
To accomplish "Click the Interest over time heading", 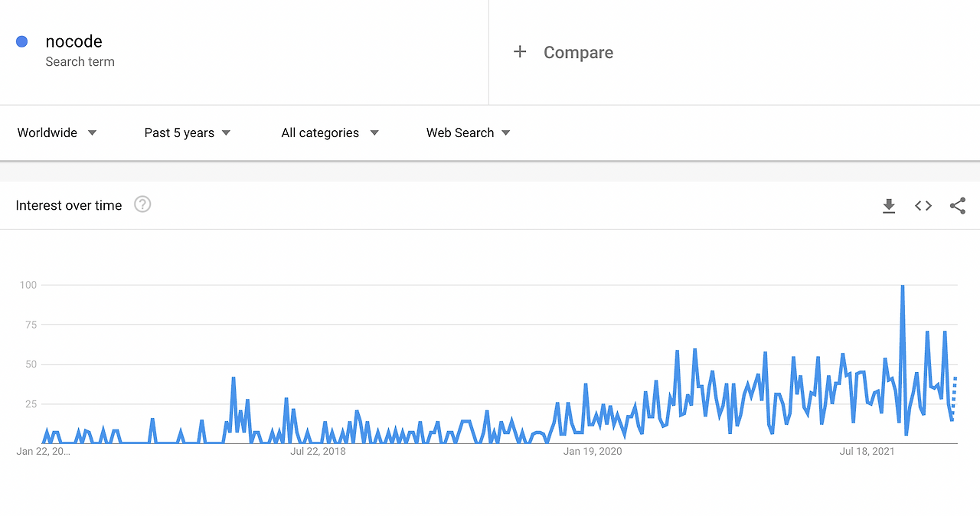I will coord(69,205).
